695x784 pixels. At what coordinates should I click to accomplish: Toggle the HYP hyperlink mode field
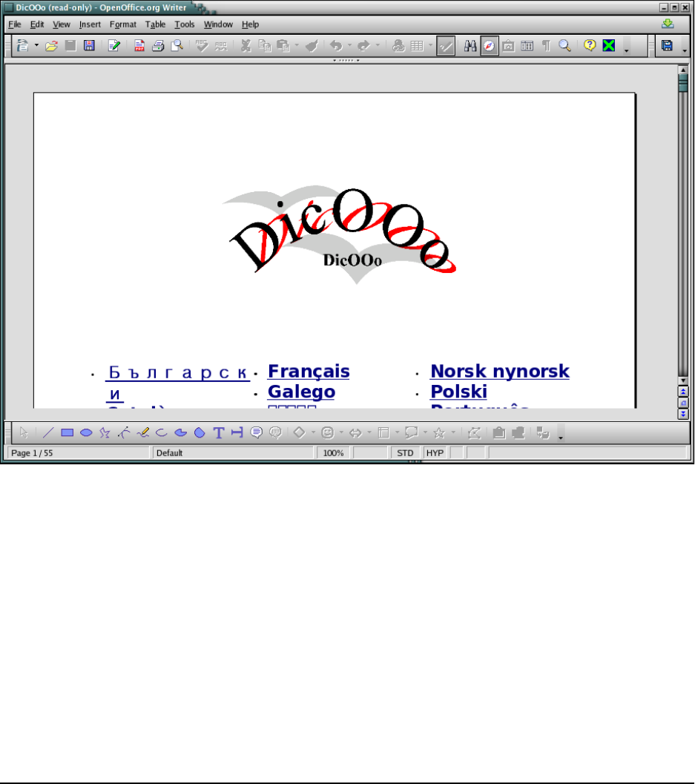tap(435, 453)
